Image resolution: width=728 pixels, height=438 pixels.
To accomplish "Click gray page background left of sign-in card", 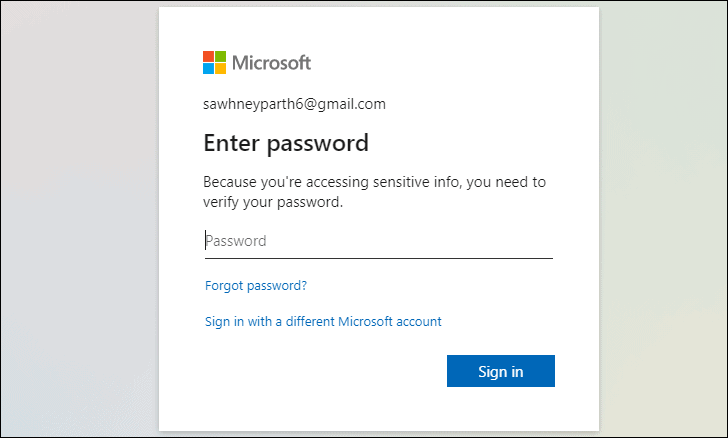I will 79,218.
